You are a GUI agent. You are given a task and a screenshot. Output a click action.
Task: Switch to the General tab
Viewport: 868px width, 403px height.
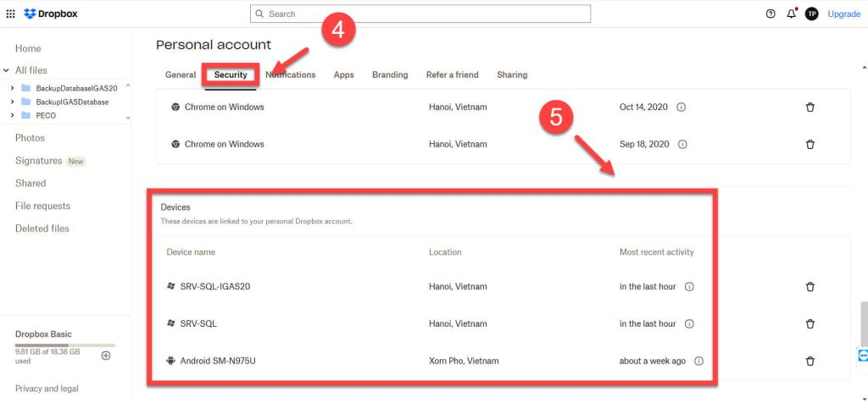pyautogui.click(x=181, y=75)
